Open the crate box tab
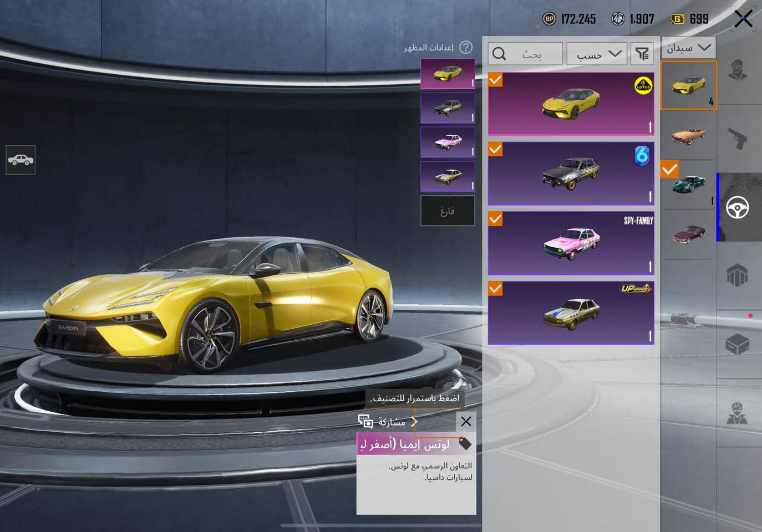The width and height of the screenshot is (762, 532). click(x=738, y=344)
